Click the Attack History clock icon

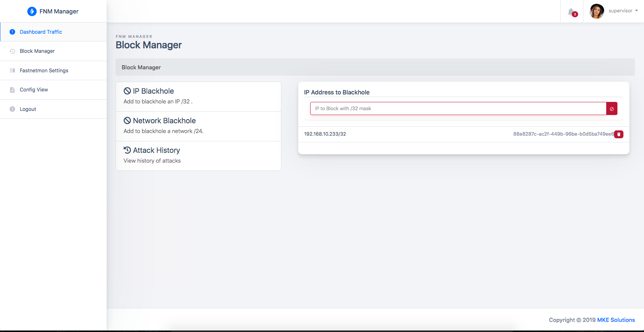[127, 150]
